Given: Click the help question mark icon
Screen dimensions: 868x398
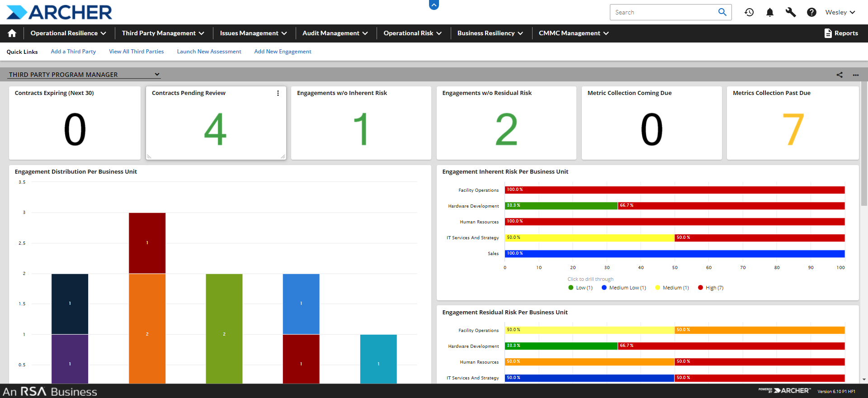Looking at the screenshot, I should point(811,12).
